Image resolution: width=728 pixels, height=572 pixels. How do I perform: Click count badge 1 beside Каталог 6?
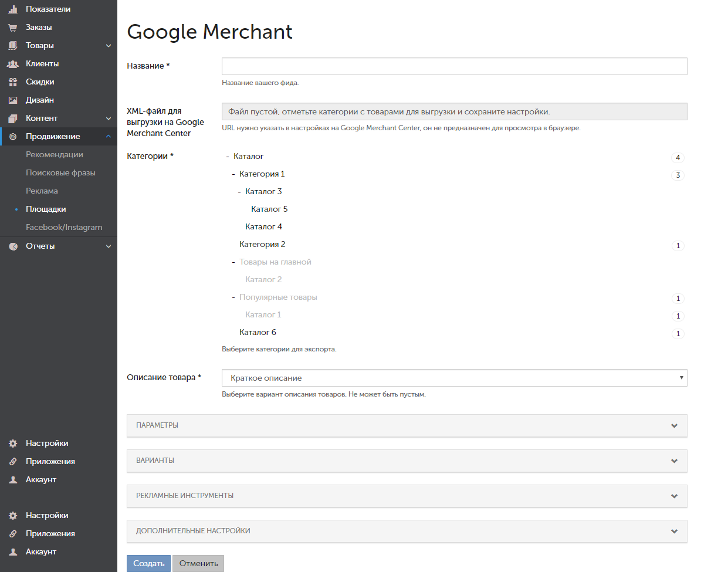678,333
